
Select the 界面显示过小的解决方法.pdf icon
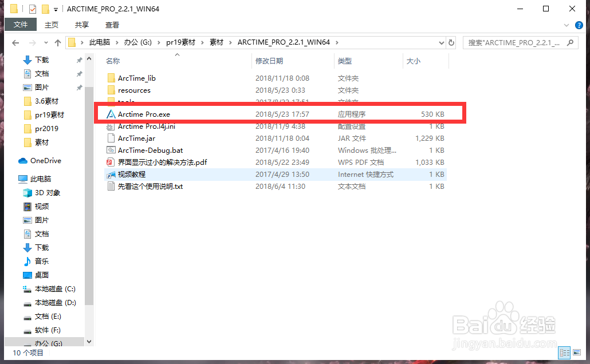tap(110, 163)
